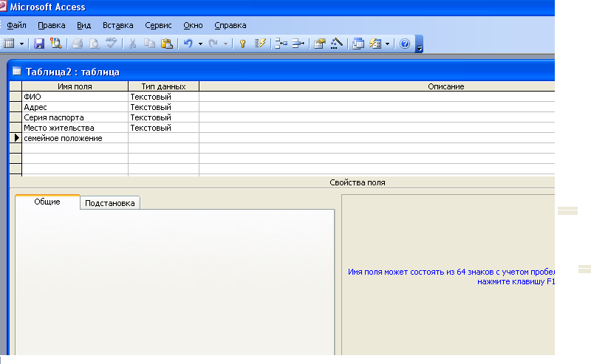Click the Print icon

coord(78,44)
